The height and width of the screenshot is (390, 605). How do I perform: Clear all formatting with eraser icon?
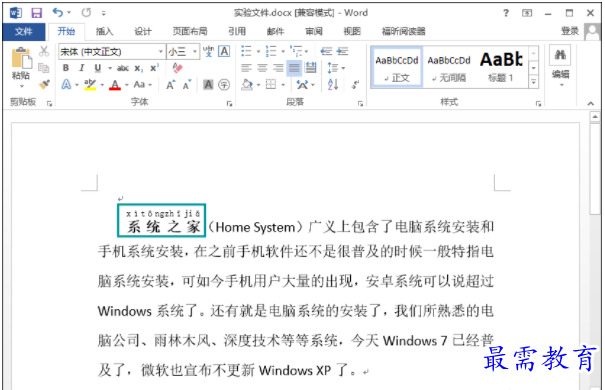[177, 68]
